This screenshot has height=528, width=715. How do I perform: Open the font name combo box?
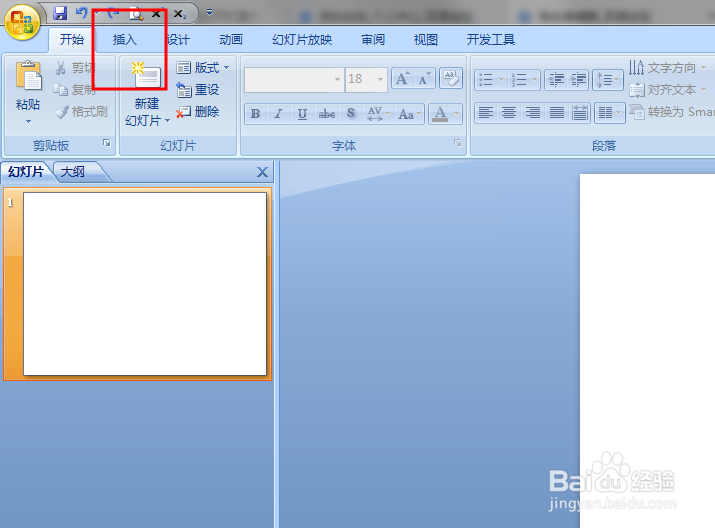(x=294, y=79)
